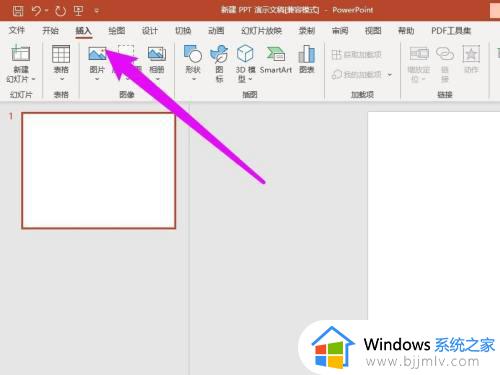Open Customize Quick Access Toolbar dropdown

point(96,11)
